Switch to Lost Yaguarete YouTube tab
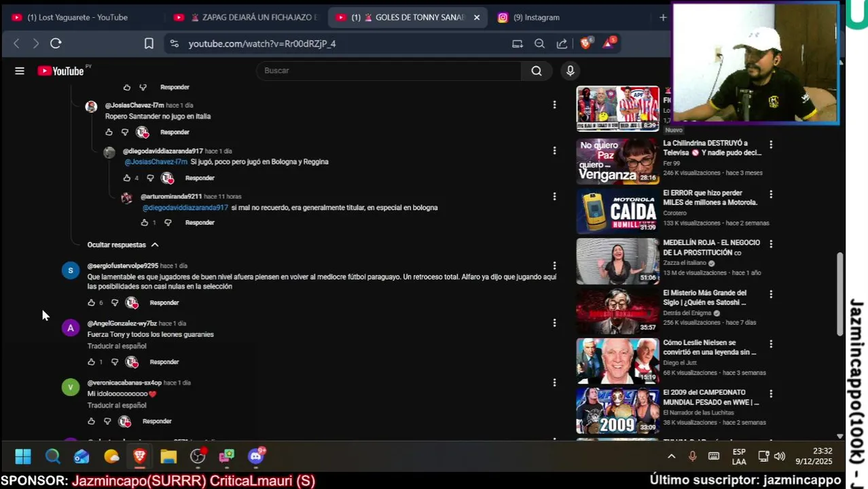The image size is (868, 489). coord(77,18)
